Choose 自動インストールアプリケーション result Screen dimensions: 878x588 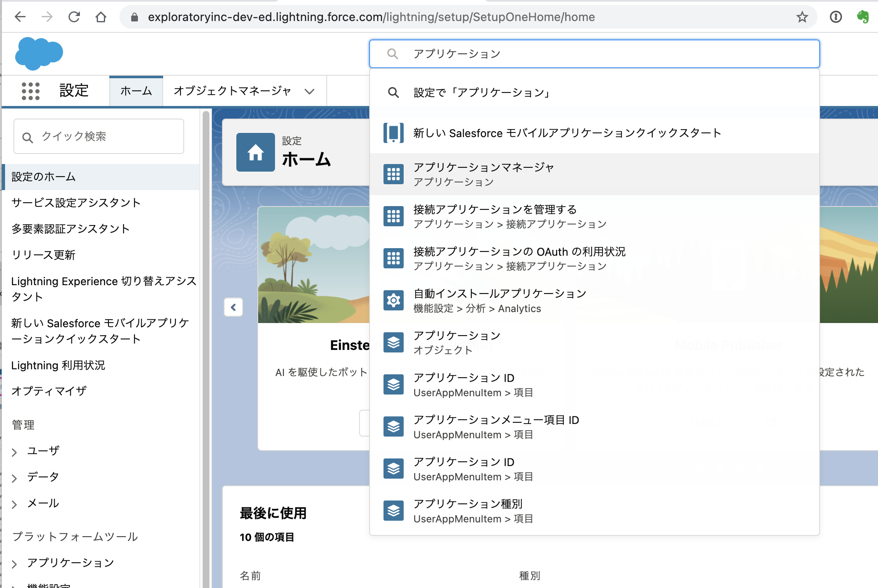[x=595, y=300]
